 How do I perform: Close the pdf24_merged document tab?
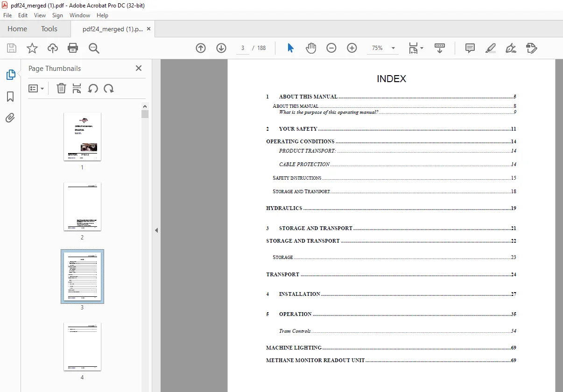(148, 29)
